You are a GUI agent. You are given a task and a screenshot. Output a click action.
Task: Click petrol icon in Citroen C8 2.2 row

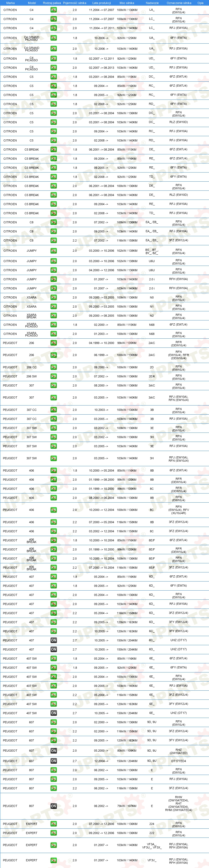(x=53, y=240)
